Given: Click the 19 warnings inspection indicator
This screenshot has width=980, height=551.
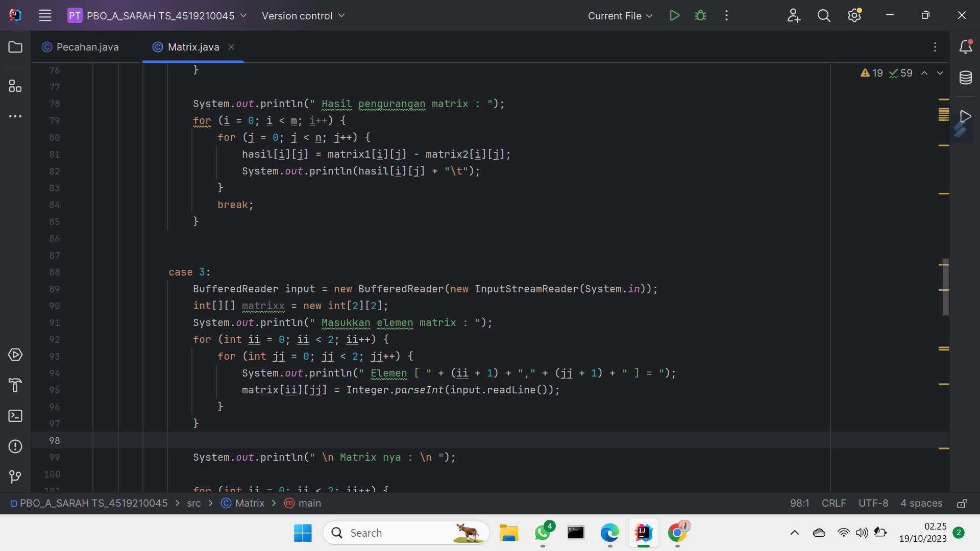Looking at the screenshot, I should [x=873, y=73].
